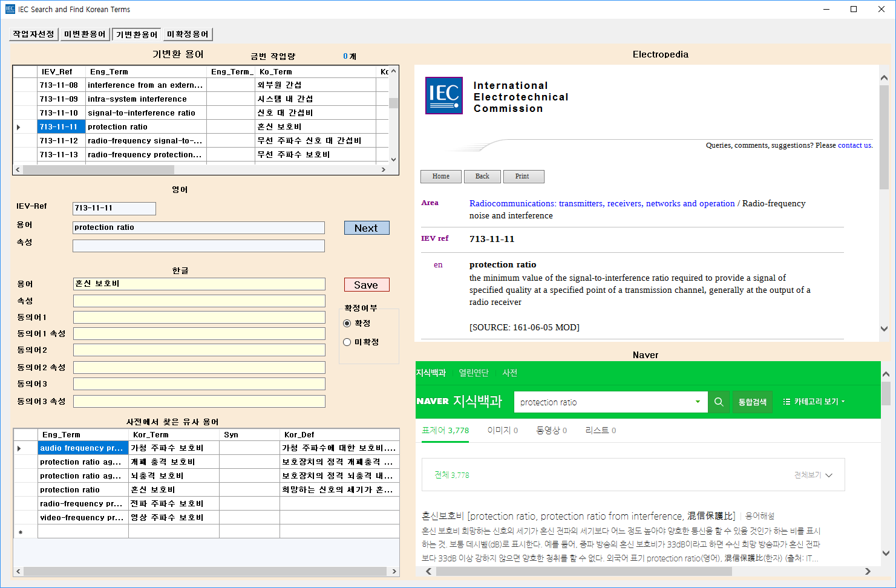Switch to the 기변환용어 tab
This screenshot has width=896, height=588.
tap(137, 34)
